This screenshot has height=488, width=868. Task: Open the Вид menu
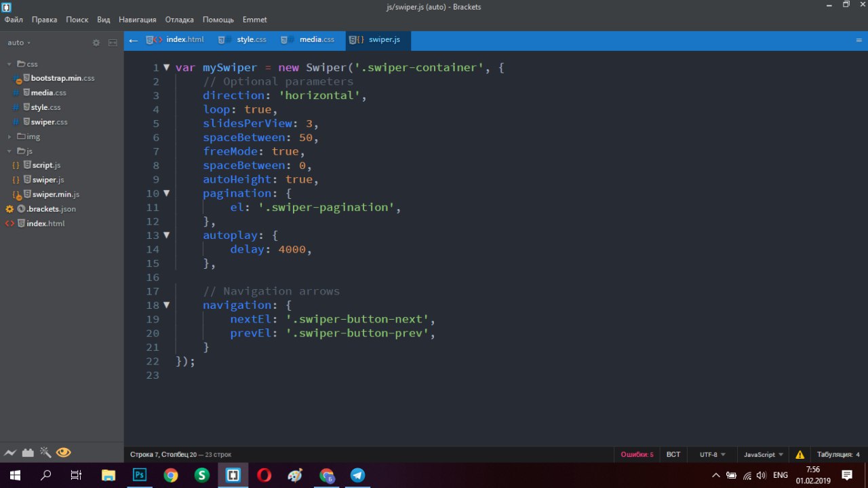[x=104, y=20]
